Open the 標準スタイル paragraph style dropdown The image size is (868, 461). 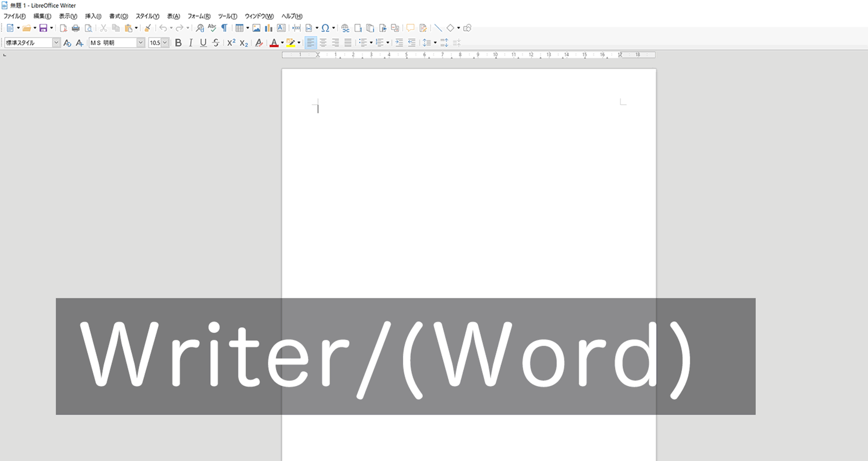coord(56,43)
